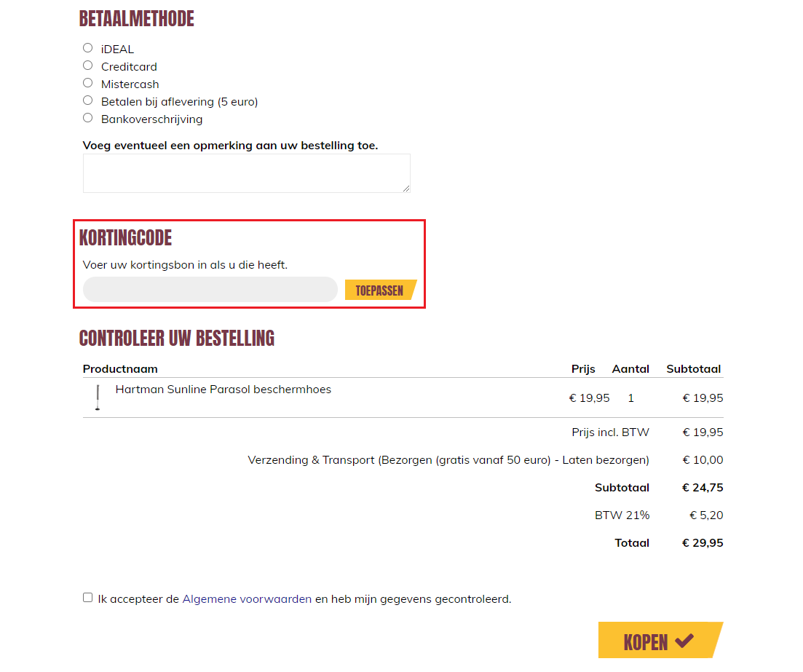Open the Algemene voorwaarden link
Image resolution: width=803 pixels, height=672 pixels.
pyautogui.click(x=246, y=598)
